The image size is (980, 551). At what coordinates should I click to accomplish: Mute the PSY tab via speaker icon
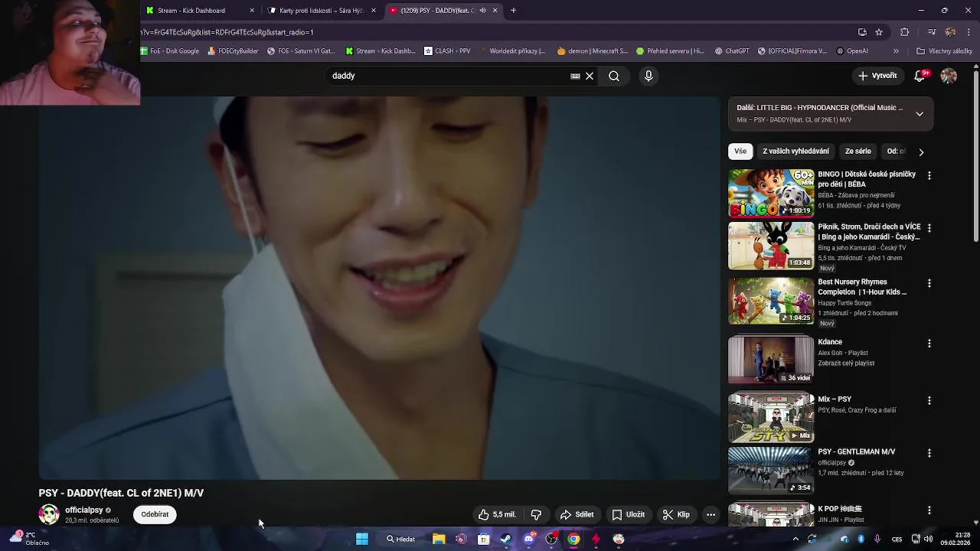coord(482,11)
